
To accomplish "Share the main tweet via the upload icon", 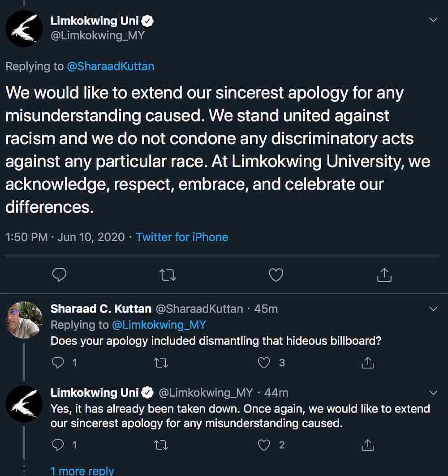I will [x=383, y=275].
